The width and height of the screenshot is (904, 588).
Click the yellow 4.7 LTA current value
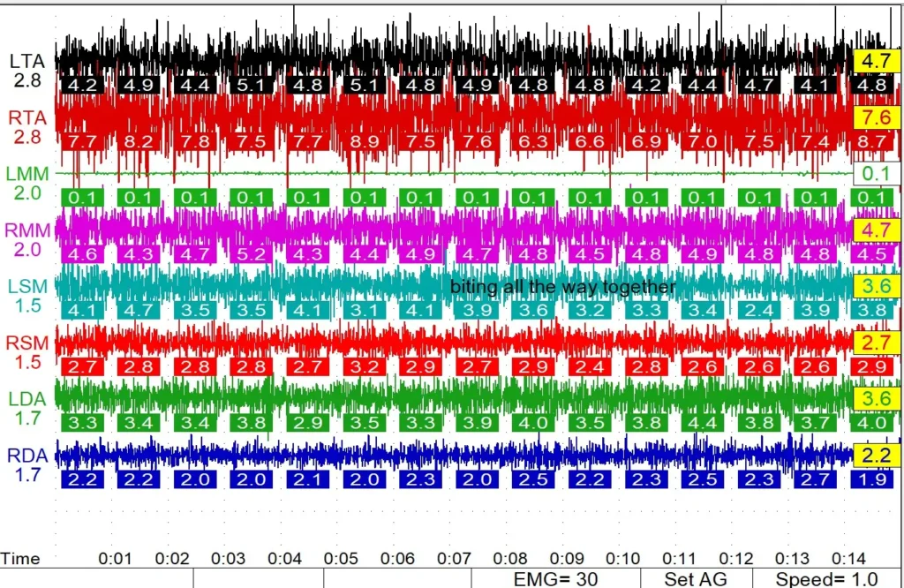(877, 61)
